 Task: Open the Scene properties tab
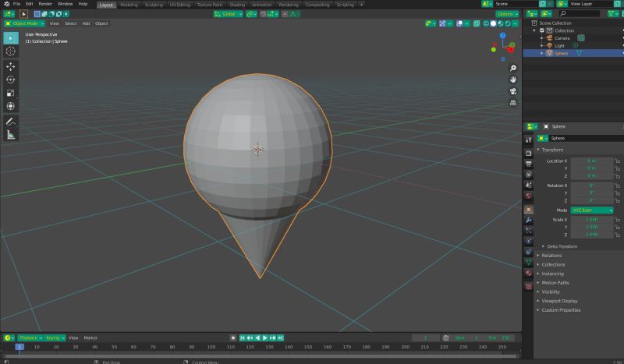click(x=529, y=185)
